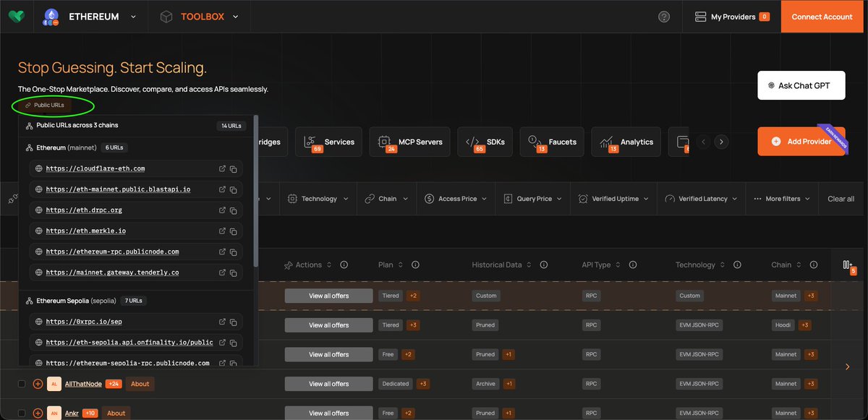Click About for AllThatNode
The height and width of the screenshot is (420, 868).
tap(140, 384)
